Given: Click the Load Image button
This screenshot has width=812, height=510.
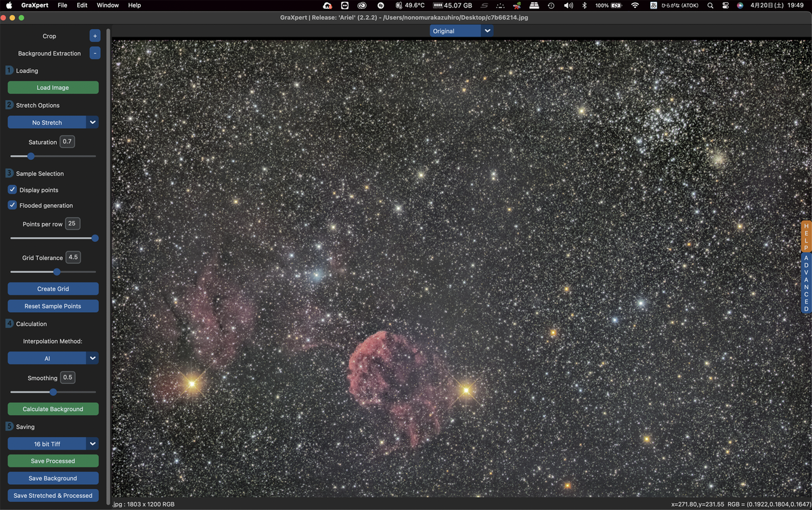Looking at the screenshot, I should (53, 87).
